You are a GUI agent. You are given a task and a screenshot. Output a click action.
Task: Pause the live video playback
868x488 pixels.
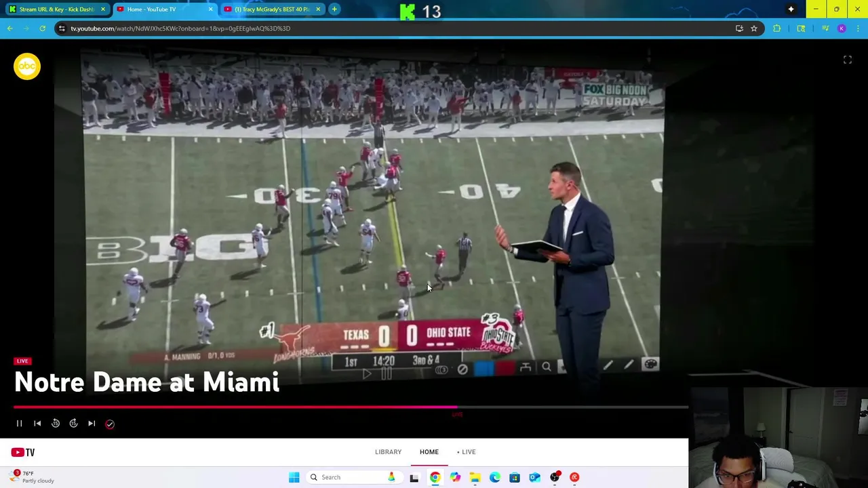[x=19, y=424]
